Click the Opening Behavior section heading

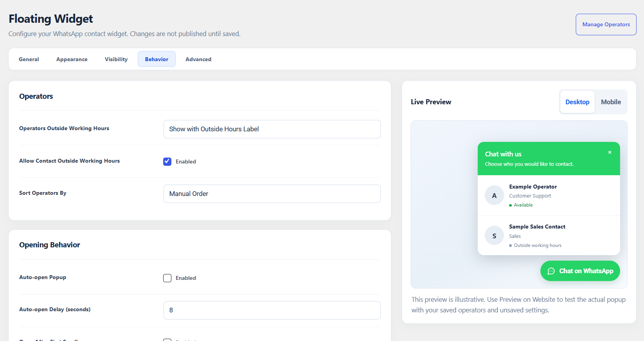tap(49, 245)
